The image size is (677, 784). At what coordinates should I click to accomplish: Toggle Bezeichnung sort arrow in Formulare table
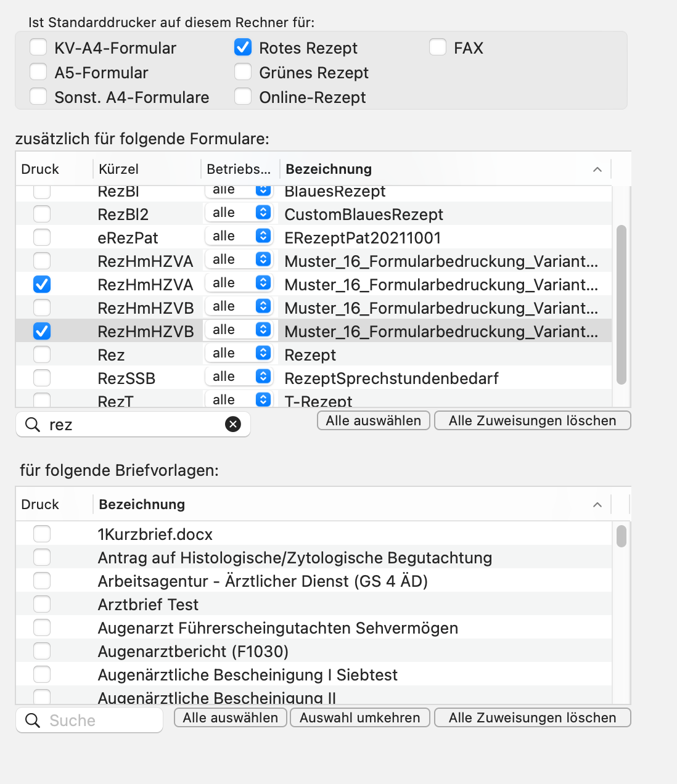[597, 169]
